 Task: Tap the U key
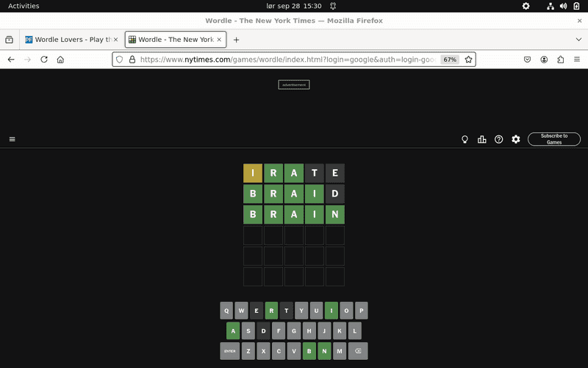[x=317, y=311]
